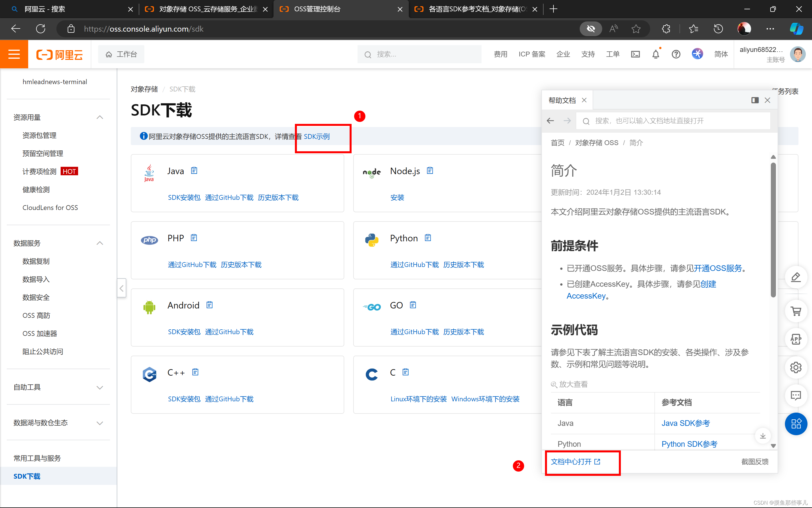
Task: Click Java SDK安装包 link
Action: (x=184, y=198)
